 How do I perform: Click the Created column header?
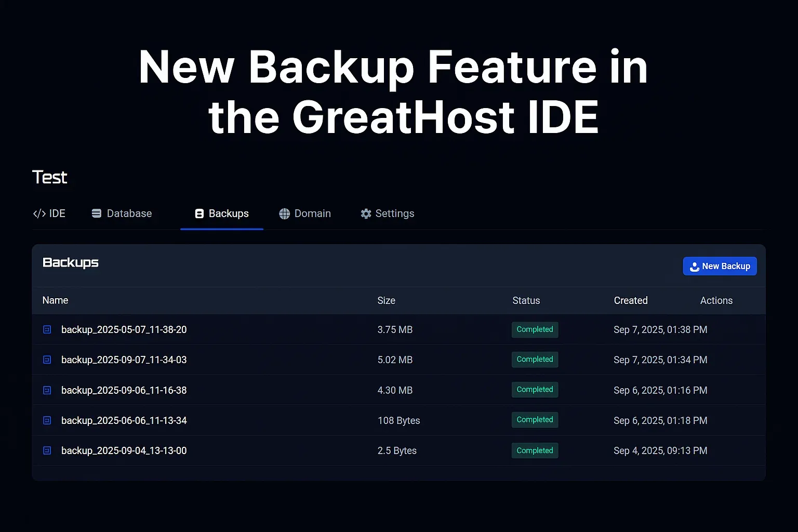pos(631,300)
